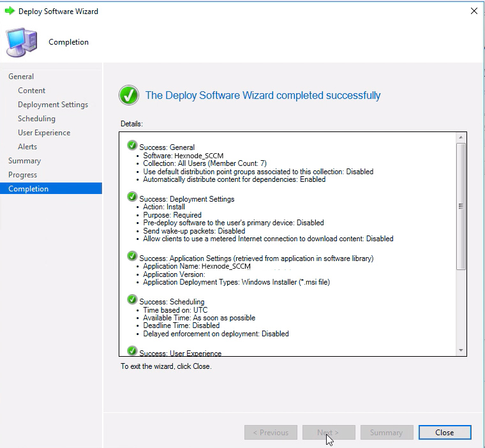Click the wizard completed successfully heading
This screenshot has height=448, width=485.
[x=263, y=95]
